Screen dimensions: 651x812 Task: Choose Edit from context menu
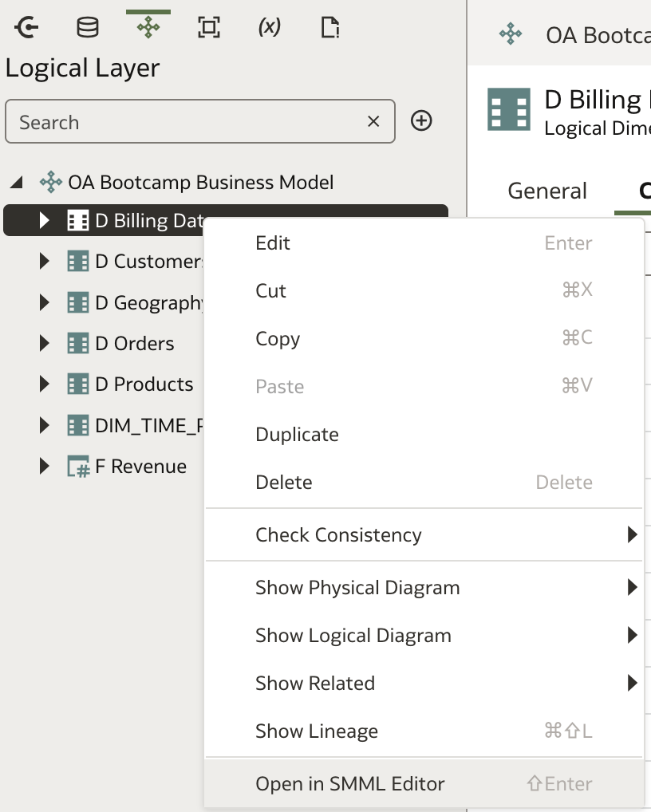(x=424, y=242)
